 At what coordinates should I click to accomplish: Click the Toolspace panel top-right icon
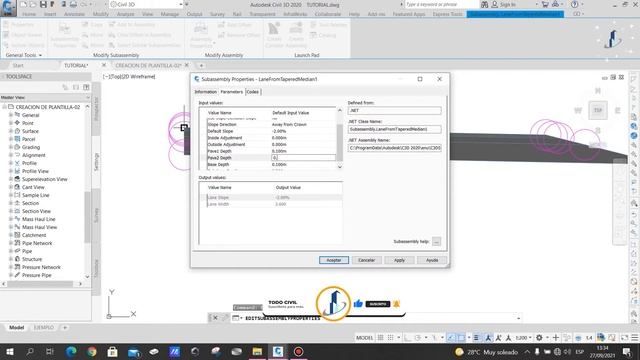[86, 87]
